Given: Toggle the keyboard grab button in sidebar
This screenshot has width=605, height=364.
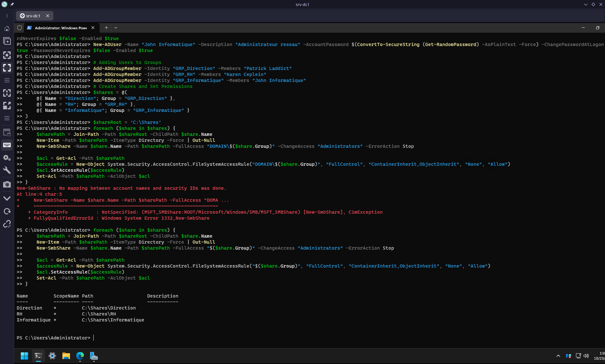Looking at the screenshot, I should pos(7,145).
